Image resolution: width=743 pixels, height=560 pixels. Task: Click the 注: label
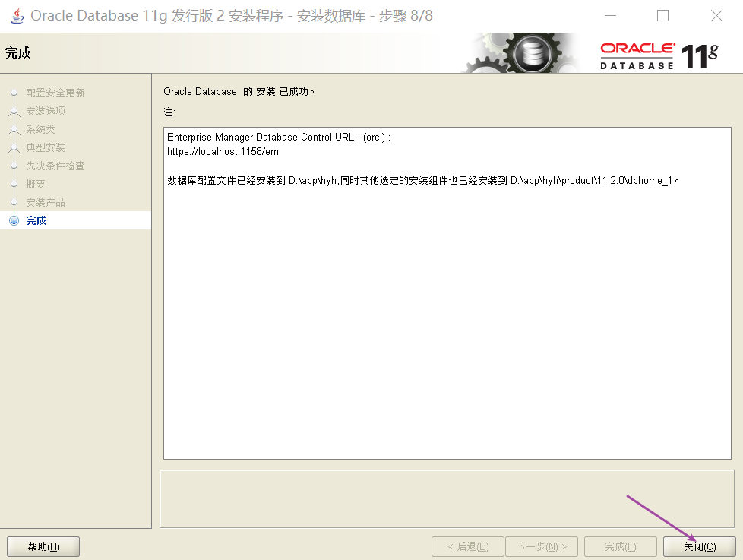click(x=169, y=112)
